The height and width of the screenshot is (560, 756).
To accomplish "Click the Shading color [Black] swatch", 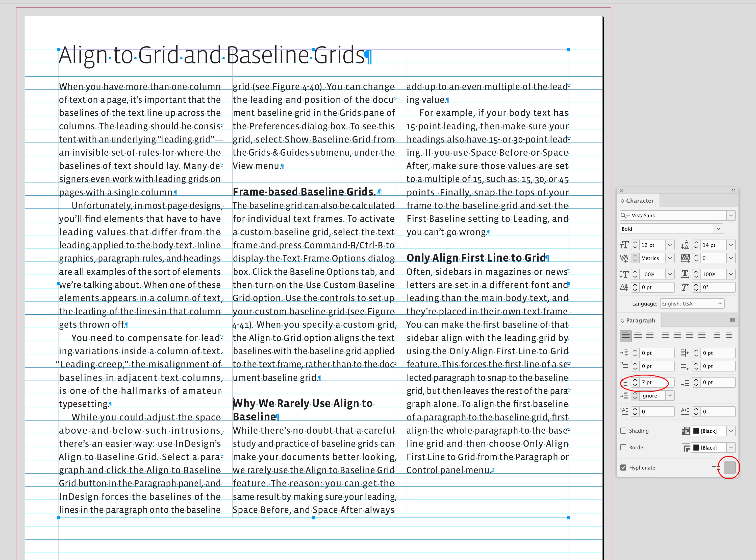I will (696, 431).
